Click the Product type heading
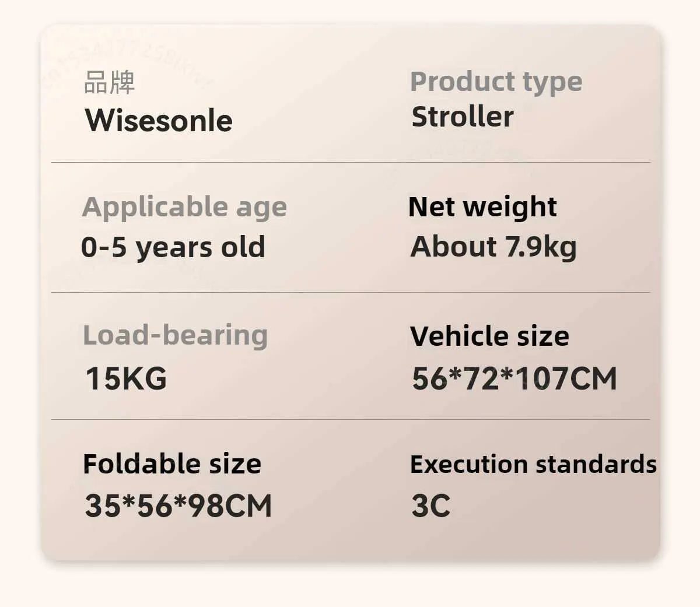 click(x=496, y=82)
